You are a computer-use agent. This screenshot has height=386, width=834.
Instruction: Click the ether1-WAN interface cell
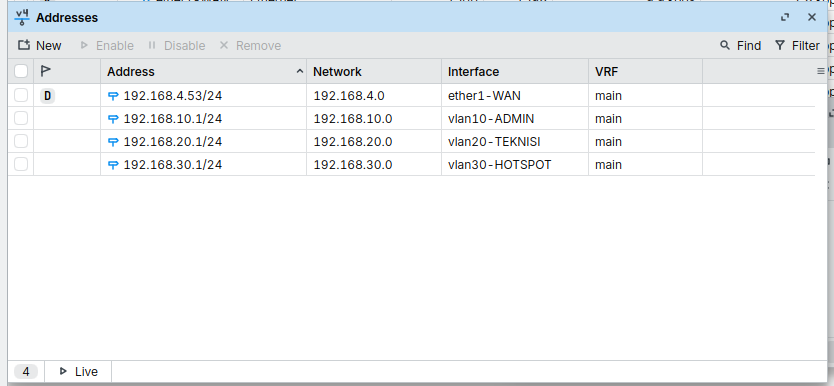click(515, 96)
